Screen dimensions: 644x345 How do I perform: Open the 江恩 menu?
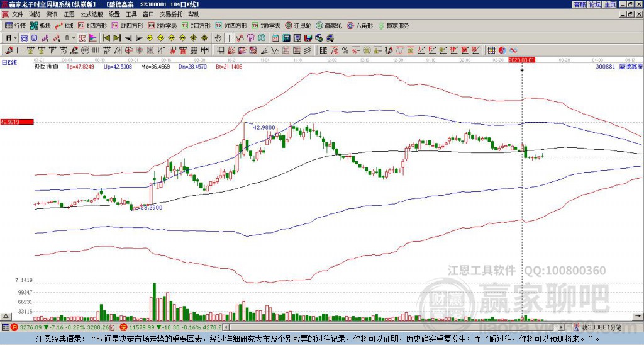pos(69,14)
